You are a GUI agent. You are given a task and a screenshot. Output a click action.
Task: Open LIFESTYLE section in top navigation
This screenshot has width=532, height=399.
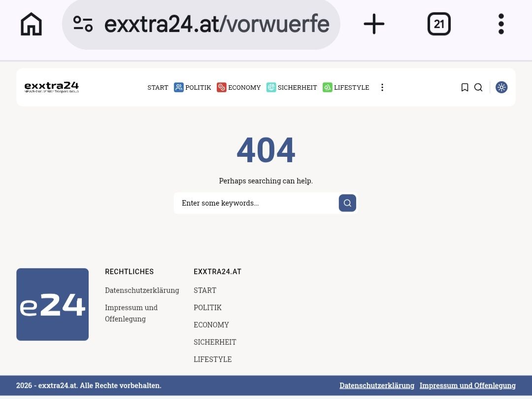[x=346, y=87]
